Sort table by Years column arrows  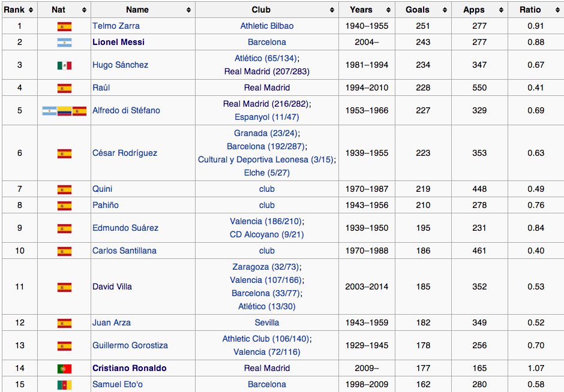388,10
